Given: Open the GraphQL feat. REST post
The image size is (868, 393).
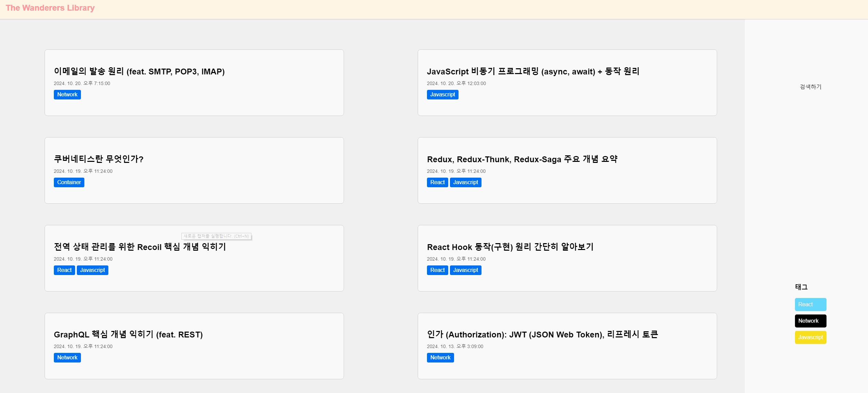Looking at the screenshot, I should 128,334.
